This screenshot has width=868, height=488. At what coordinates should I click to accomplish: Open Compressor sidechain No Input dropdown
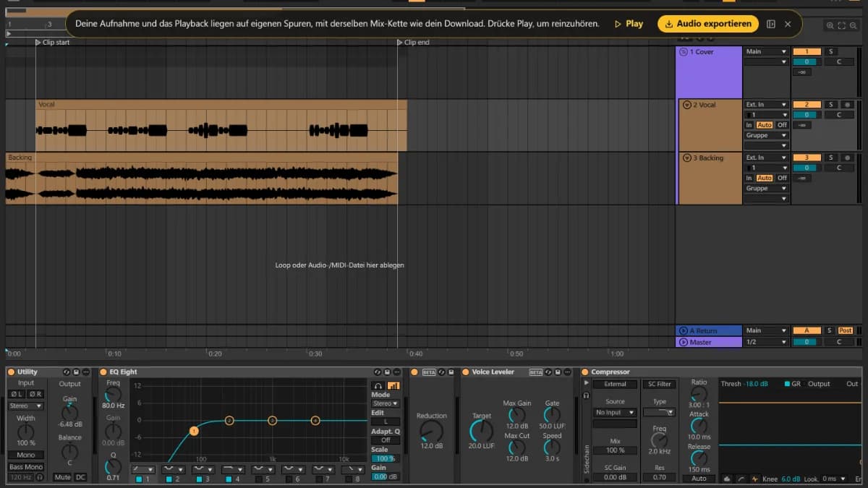pos(615,412)
